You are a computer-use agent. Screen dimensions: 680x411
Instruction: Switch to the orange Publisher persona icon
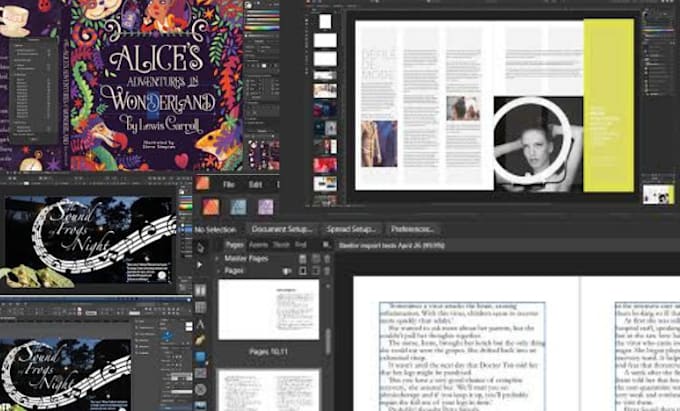click(x=210, y=207)
